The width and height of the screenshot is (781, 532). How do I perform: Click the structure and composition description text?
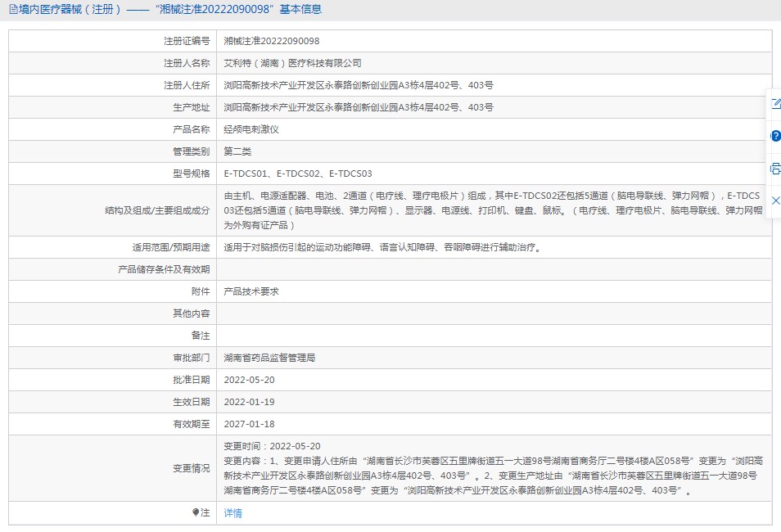(x=493, y=210)
